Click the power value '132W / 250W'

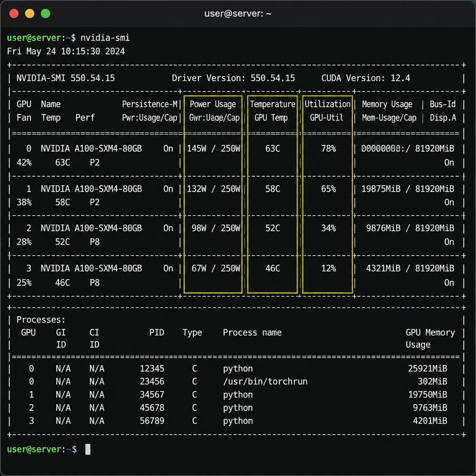click(x=213, y=189)
